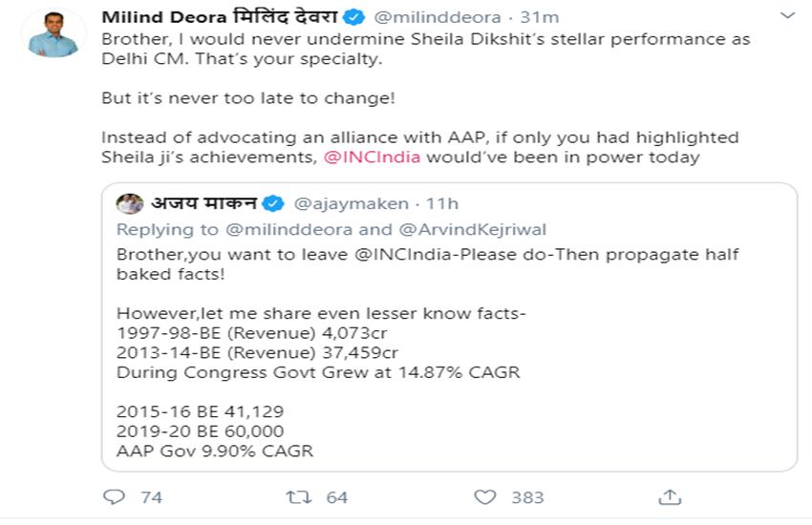
Task: Like the tweet with the heart icon
Action: (485, 496)
